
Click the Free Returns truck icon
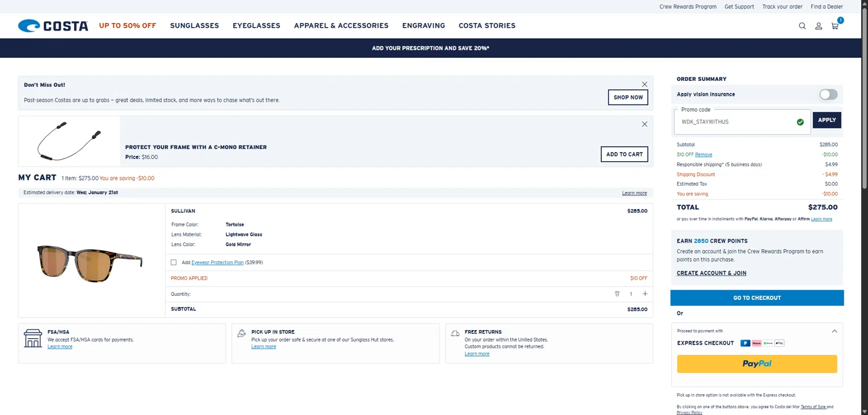point(455,334)
